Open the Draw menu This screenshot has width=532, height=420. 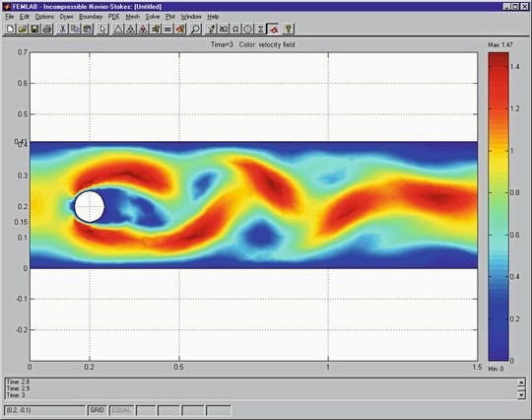tap(67, 17)
